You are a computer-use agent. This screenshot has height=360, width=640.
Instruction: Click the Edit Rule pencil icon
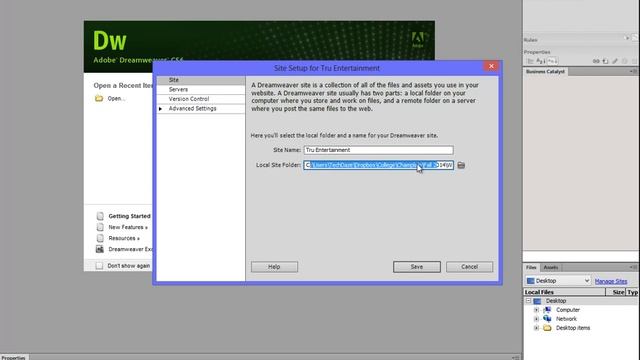615,61
